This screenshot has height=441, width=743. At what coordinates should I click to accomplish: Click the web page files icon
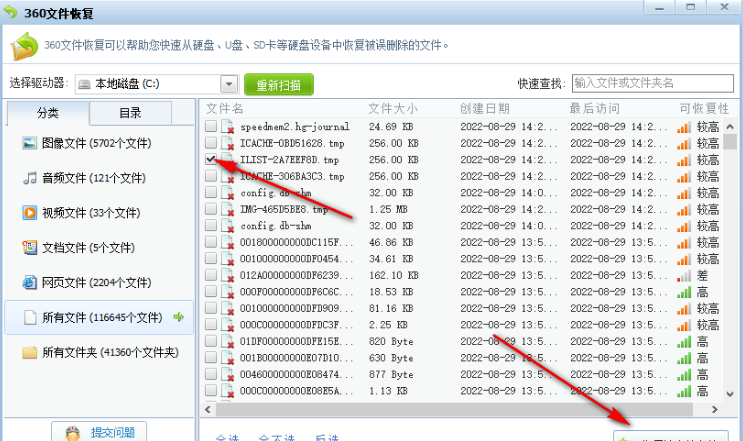tap(30, 283)
